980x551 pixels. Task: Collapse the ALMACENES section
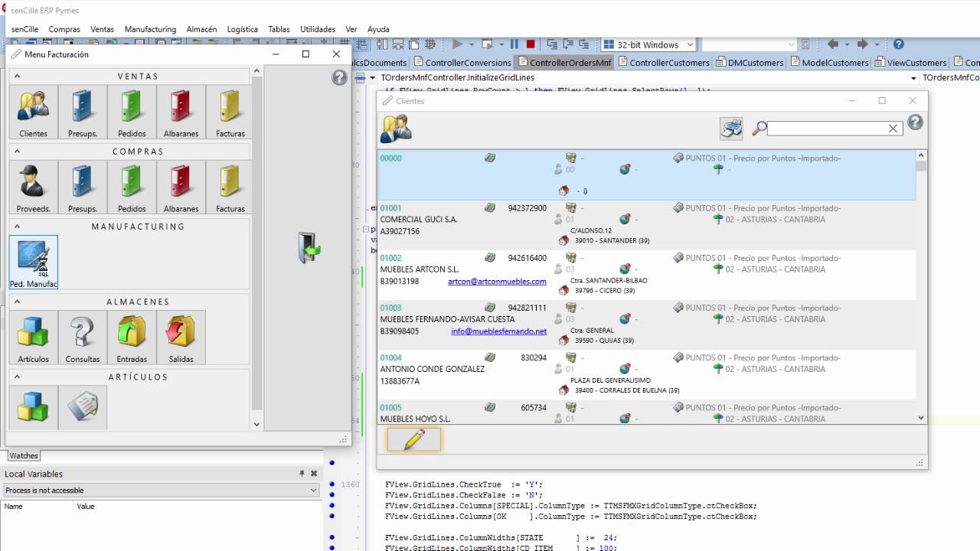tap(17, 302)
